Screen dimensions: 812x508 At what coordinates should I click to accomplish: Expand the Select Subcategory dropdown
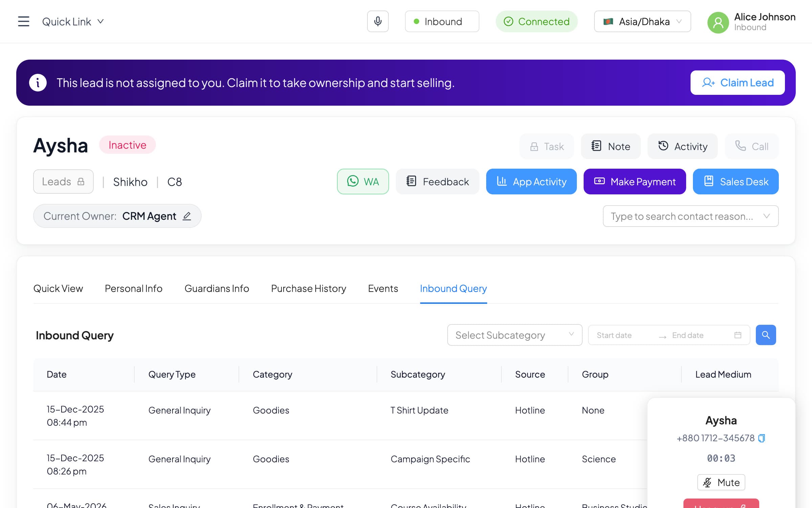point(515,335)
